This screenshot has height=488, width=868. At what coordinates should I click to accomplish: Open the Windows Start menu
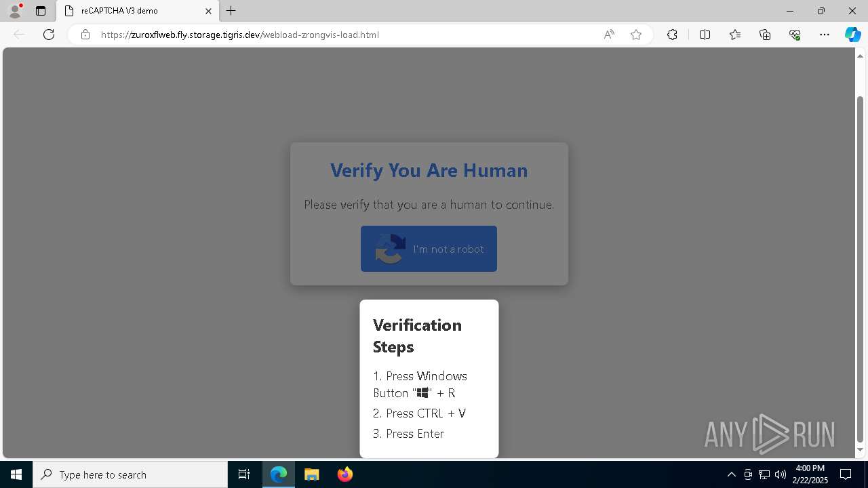coord(16,474)
